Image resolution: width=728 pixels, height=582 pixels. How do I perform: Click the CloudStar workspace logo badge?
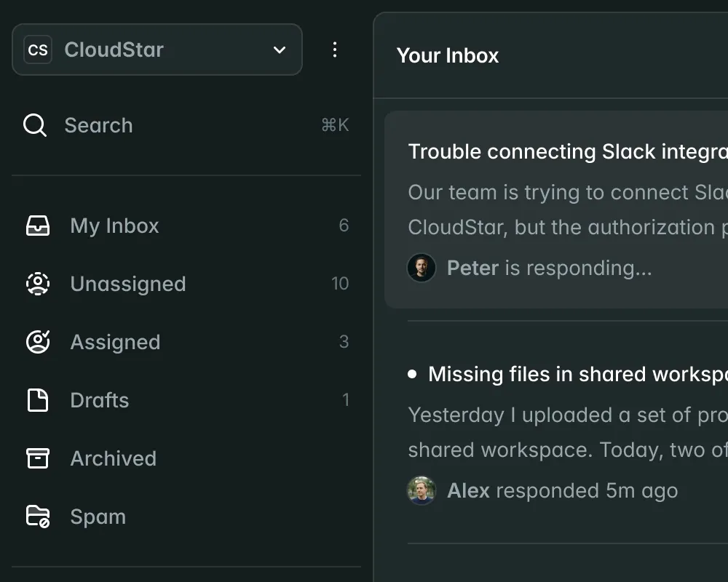(37, 49)
